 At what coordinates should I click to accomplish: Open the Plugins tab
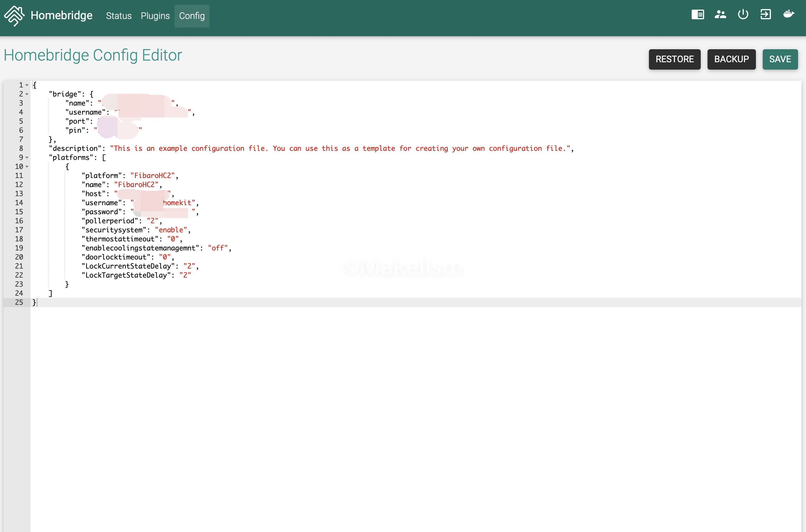(155, 16)
